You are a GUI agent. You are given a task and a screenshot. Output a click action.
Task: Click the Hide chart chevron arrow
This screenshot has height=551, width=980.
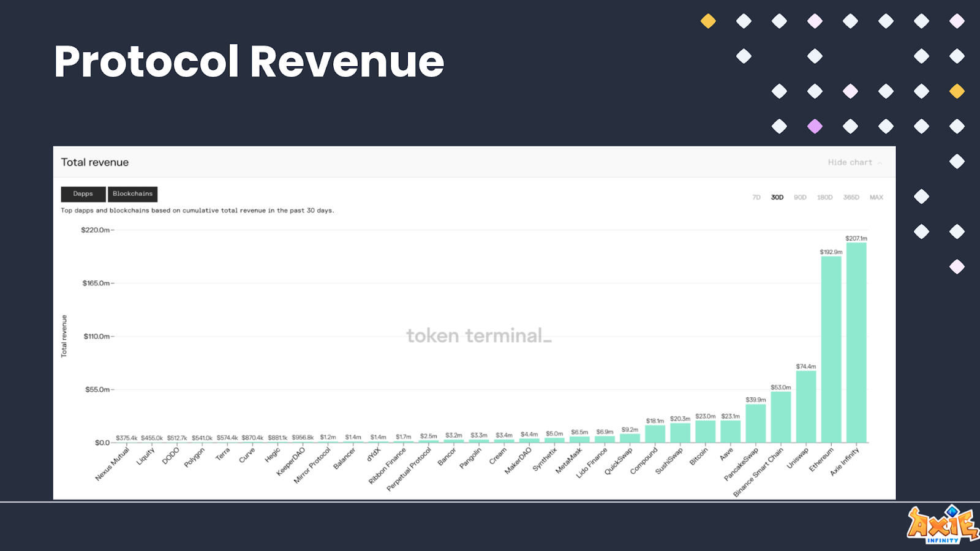(x=880, y=163)
